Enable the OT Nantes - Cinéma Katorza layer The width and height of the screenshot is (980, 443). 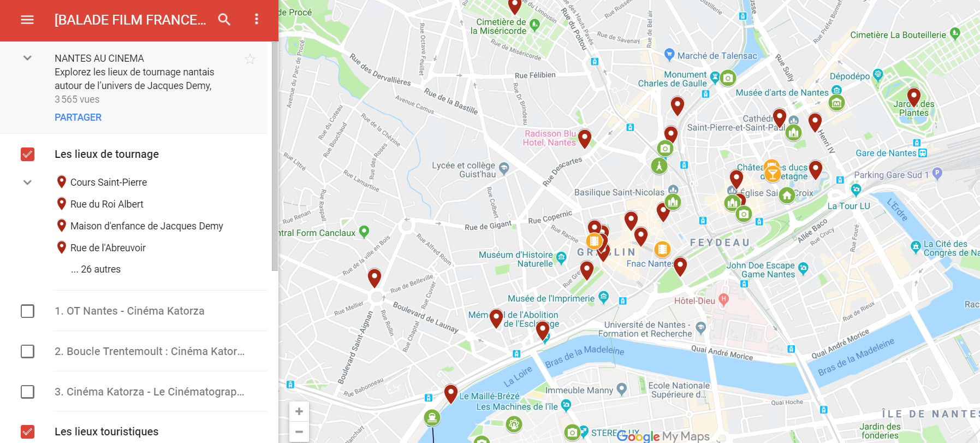point(27,311)
